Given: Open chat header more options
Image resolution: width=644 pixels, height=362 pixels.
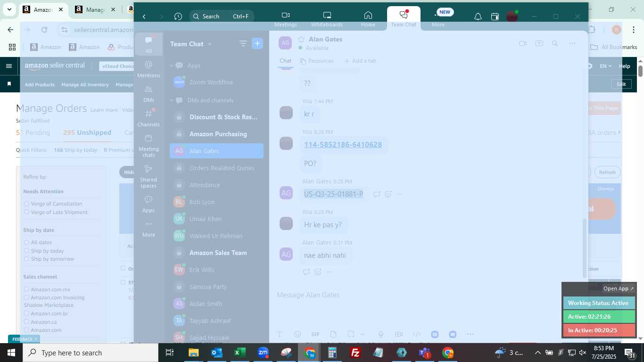Looking at the screenshot, I should point(572,43).
